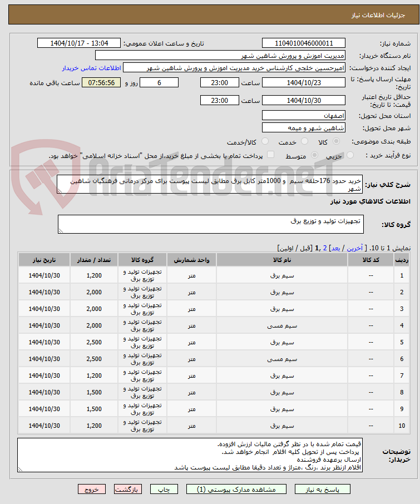Screen dimensions: 420x504
Task: Click the بازگشت back button
Action: (x=127, y=489)
